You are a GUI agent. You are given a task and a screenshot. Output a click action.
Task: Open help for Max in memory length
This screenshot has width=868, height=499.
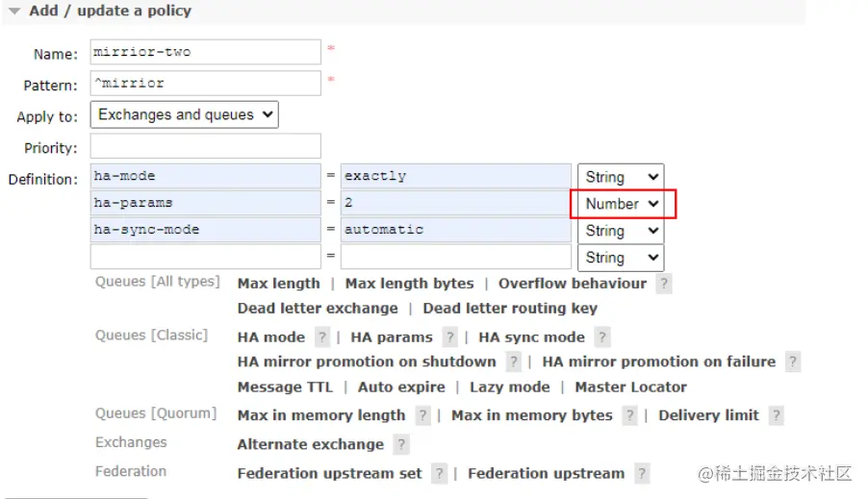click(x=422, y=415)
